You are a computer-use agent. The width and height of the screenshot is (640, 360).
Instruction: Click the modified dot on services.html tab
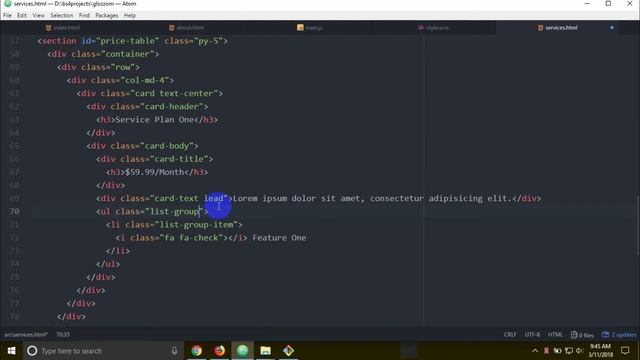tap(612, 28)
